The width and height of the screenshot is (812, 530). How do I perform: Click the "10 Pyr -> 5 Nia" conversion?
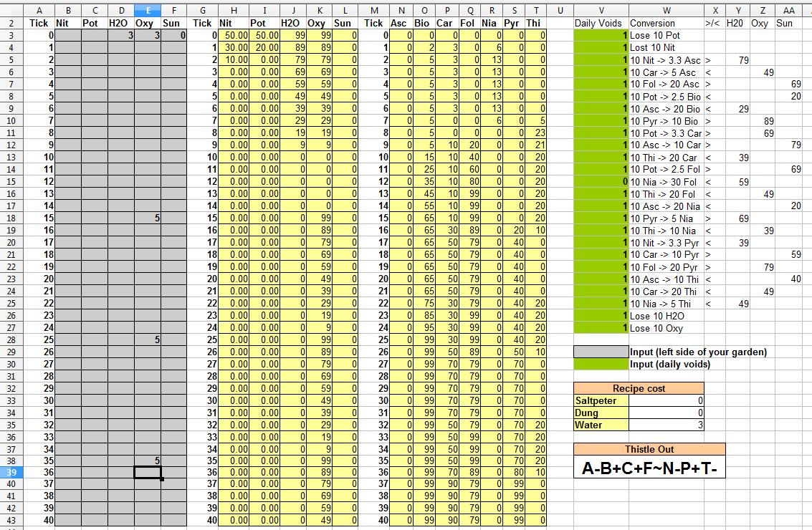click(x=667, y=218)
